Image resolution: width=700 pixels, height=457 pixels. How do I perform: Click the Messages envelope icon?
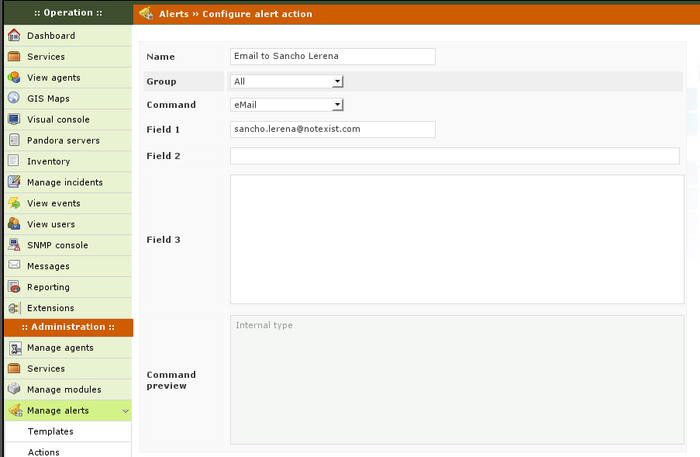14,266
